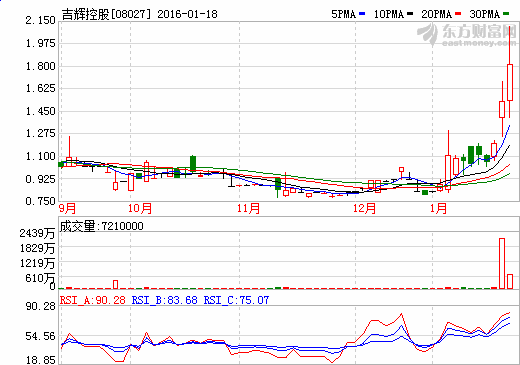Click the 1.625 price axis label
The image size is (520, 365).
[40, 88]
